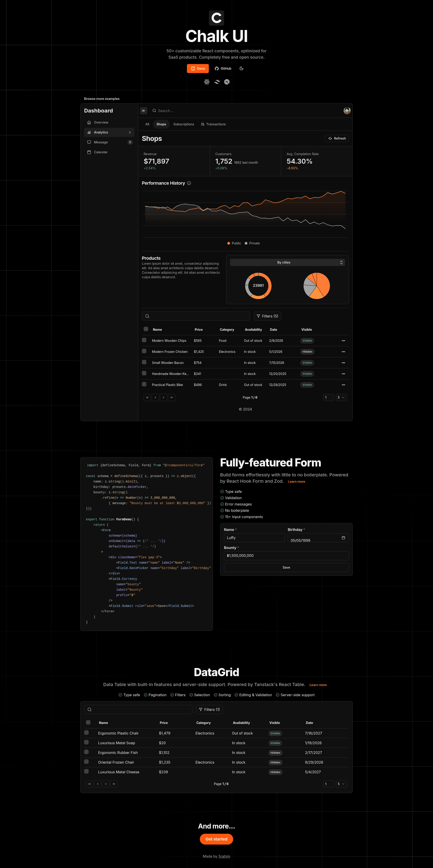
Task: Go to previous page in Shops table
Action: (155, 398)
